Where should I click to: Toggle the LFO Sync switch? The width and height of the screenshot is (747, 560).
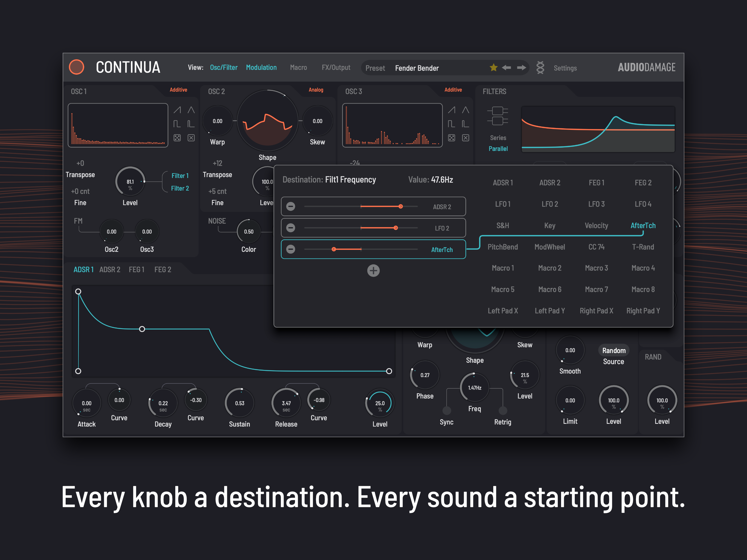(x=447, y=411)
